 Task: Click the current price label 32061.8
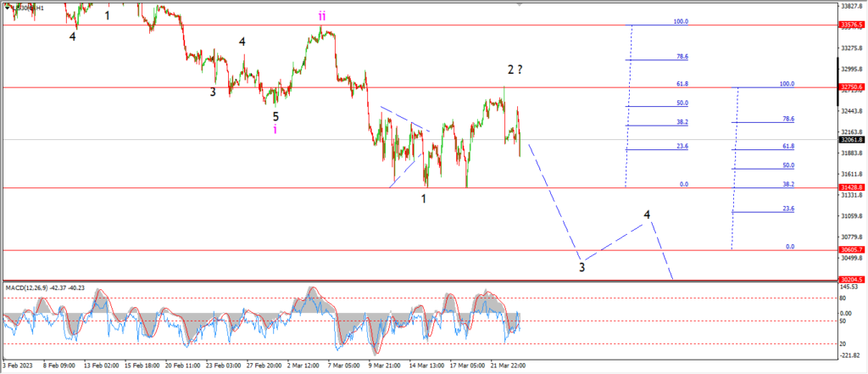(x=853, y=140)
